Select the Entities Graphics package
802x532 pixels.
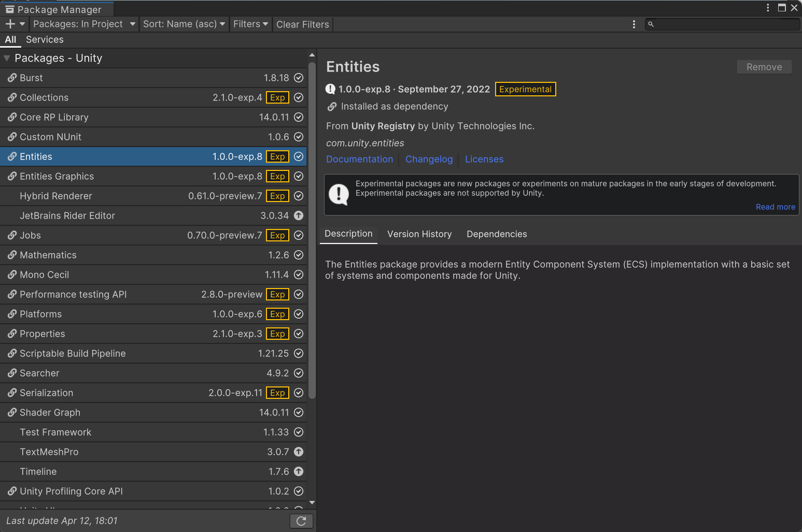point(153,176)
